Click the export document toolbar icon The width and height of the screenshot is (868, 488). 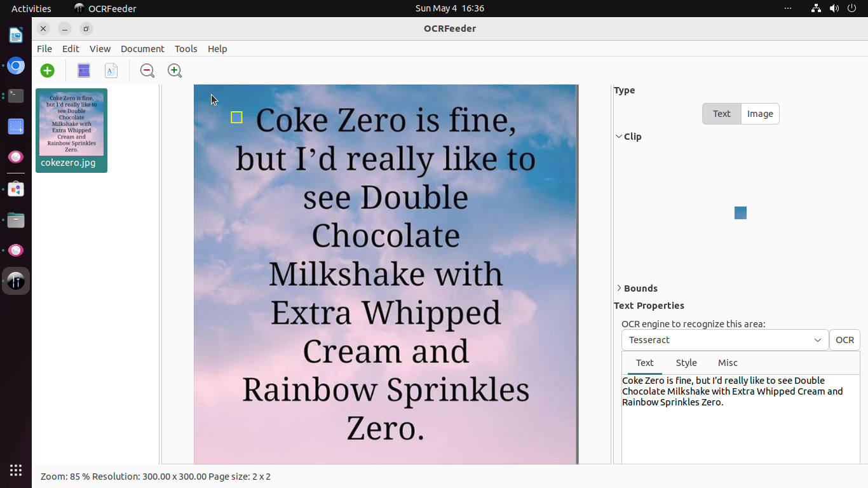point(111,71)
